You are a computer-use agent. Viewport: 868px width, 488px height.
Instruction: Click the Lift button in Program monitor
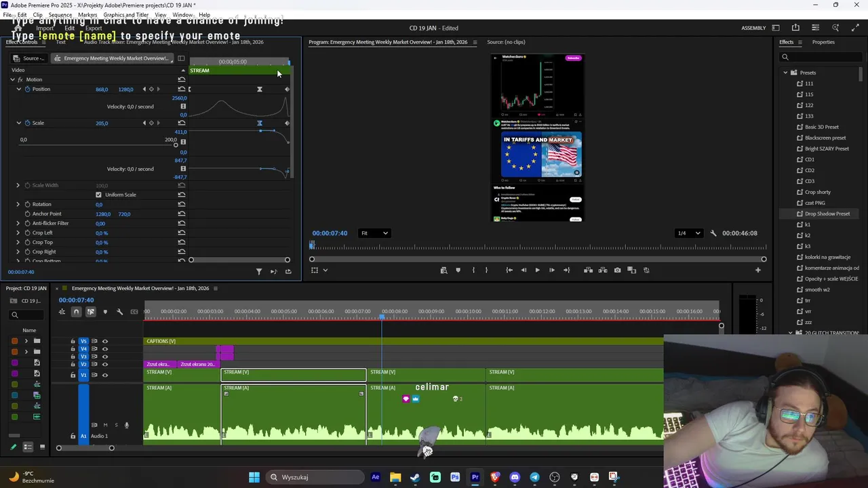588,270
